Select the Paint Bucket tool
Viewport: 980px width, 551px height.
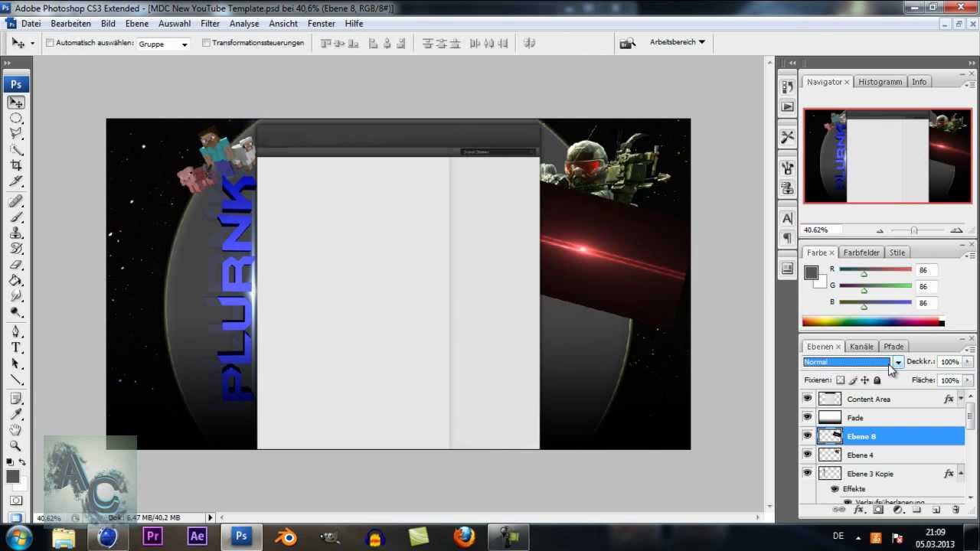[x=16, y=281]
